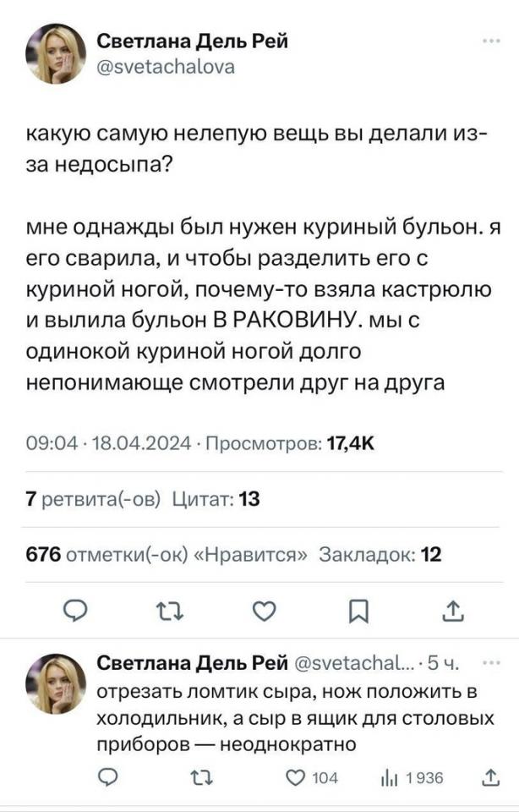519x812 pixels.
Task: Open more options for the main tweet
Action: (489, 40)
